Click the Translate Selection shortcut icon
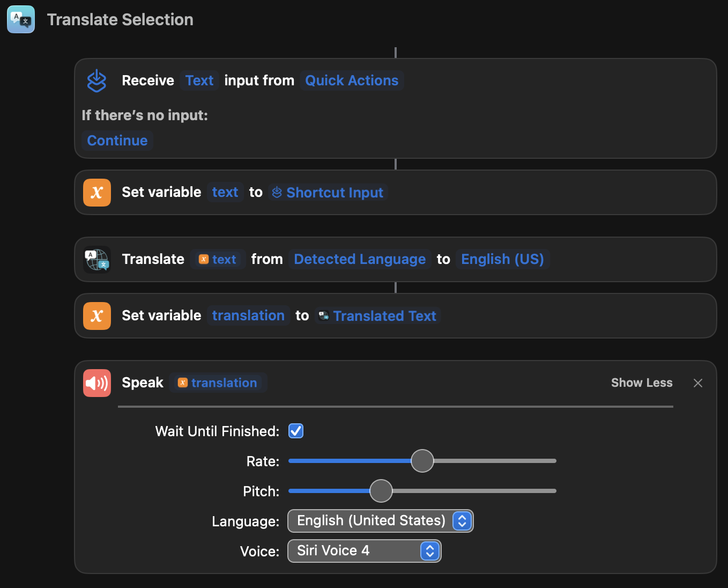728x588 pixels. [x=21, y=19]
